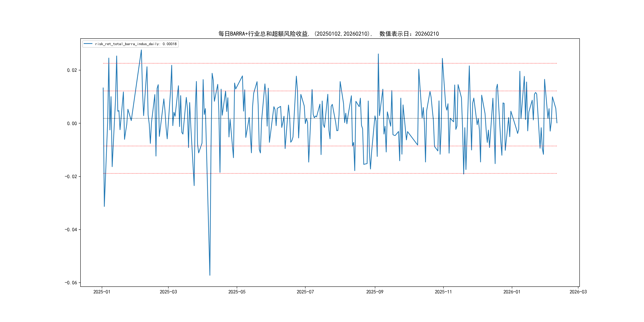
Task: Click the 2025-07 x-axis tick label
Action: click(305, 292)
